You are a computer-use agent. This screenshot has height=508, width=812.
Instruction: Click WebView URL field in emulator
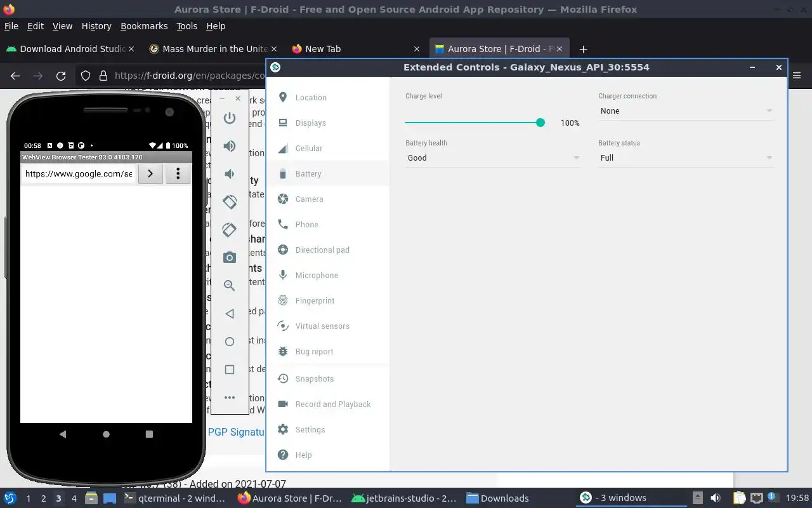[x=79, y=174]
